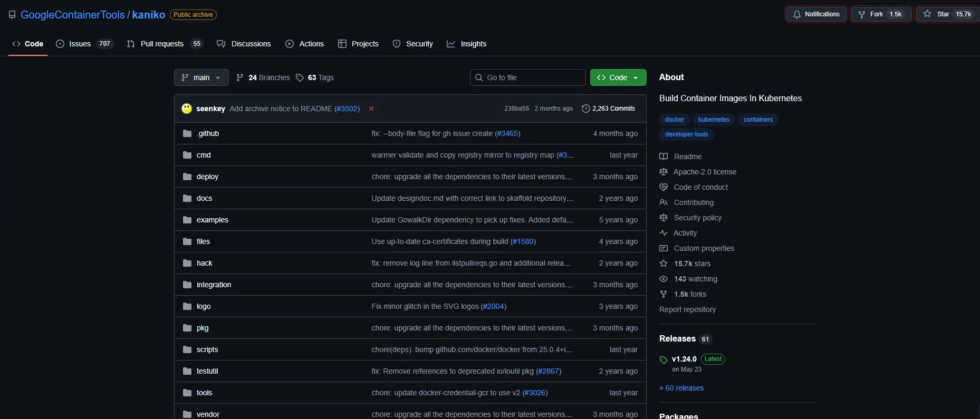
Task: Click the Go to file search field
Action: [x=528, y=77]
